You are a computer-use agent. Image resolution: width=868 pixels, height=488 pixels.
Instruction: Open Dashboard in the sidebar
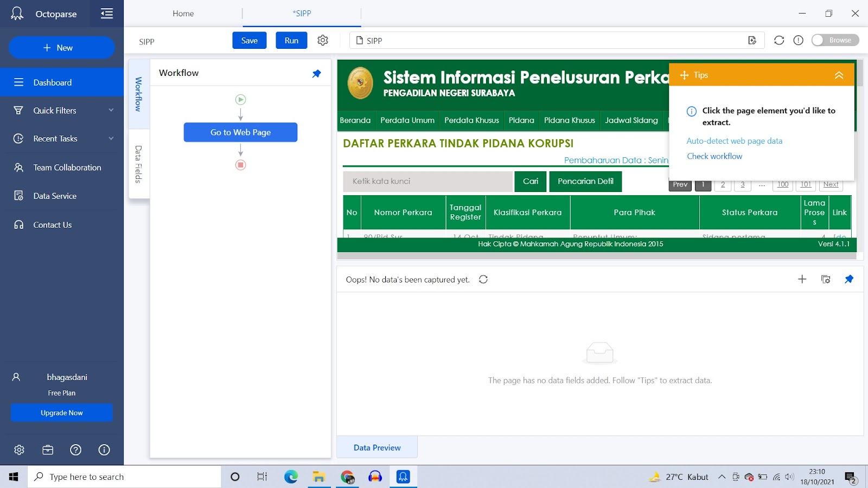pyautogui.click(x=62, y=82)
